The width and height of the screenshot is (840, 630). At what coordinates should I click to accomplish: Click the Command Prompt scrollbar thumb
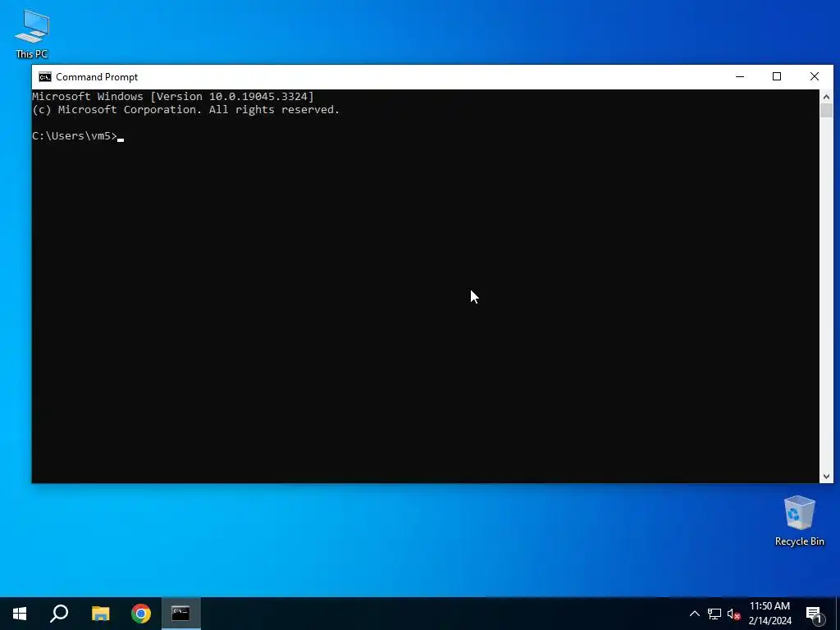pos(826,111)
